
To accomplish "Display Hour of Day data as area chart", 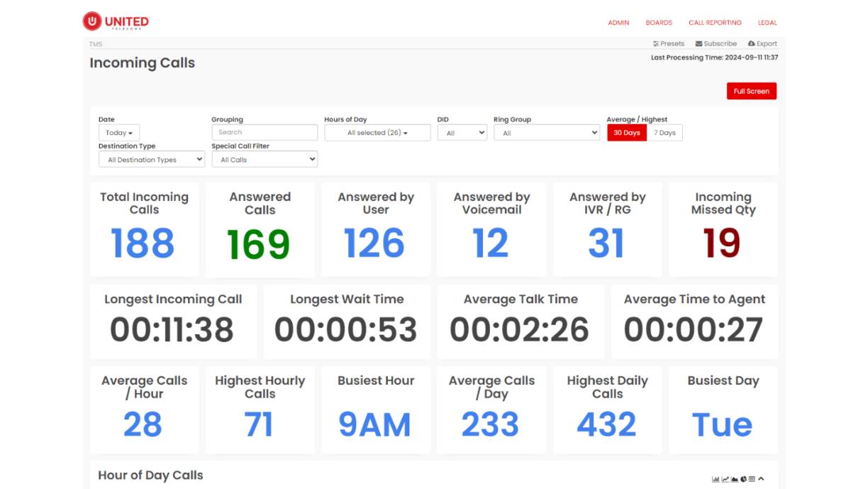I will click(x=733, y=479).
